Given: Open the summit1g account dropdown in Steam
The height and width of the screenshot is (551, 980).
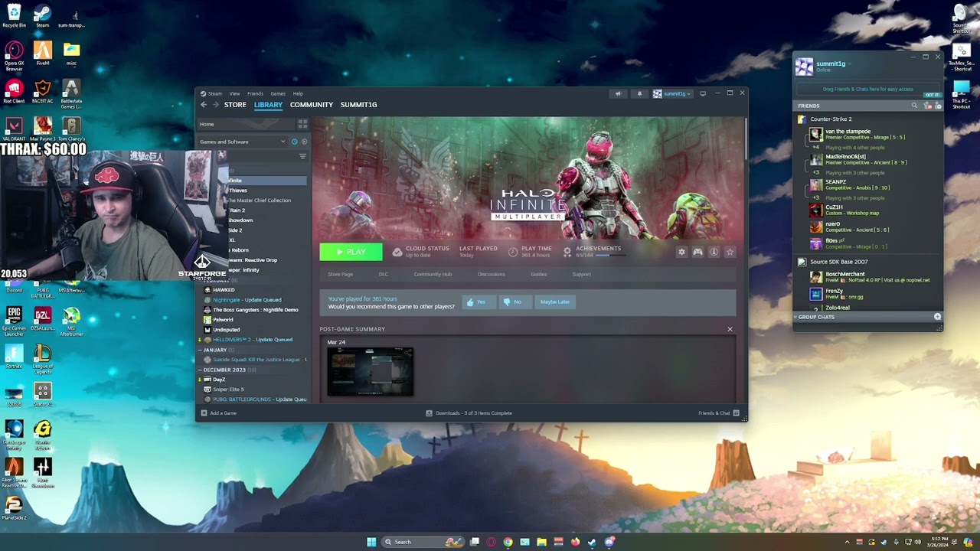Looking at the screenshot, I should pyautogui.click(x=671, y=93).
